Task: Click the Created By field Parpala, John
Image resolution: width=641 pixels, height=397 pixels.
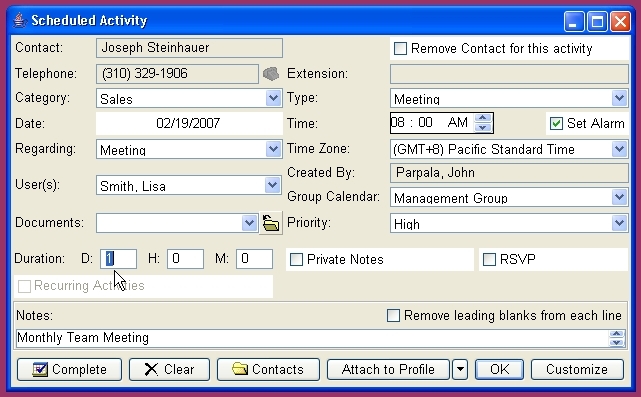Action: click(x=509, y=173)
